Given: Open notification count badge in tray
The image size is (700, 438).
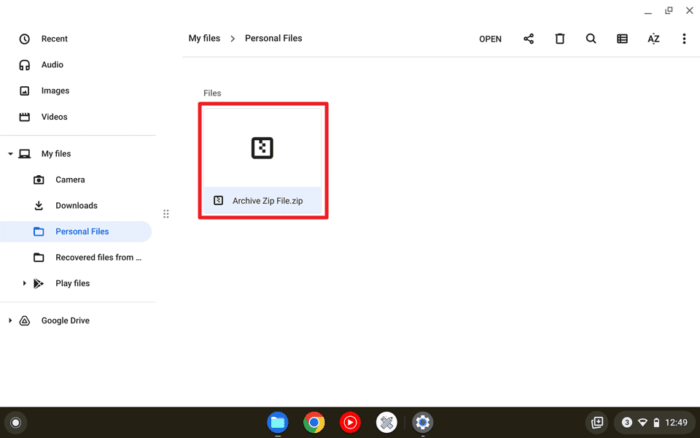Looking at the screenshot, I should pyautogui.click(x=627, y=422).
